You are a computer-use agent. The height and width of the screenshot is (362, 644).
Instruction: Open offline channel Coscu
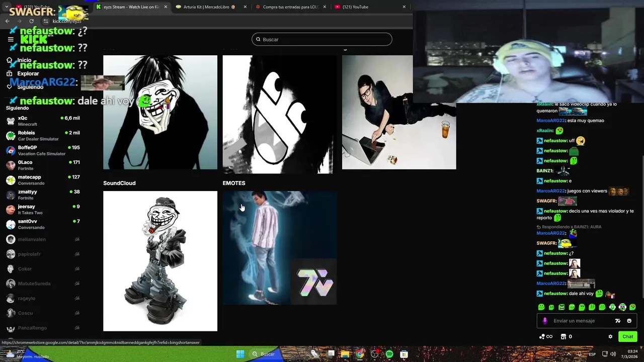(43, 313)
